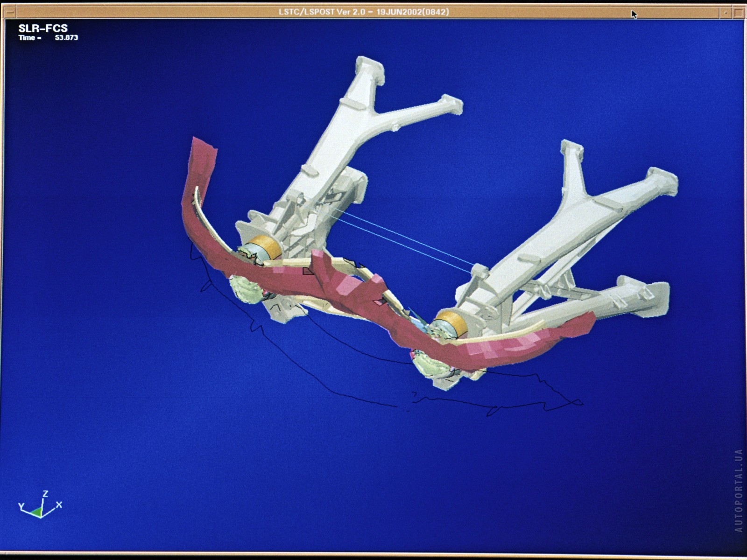Image resolution: width=747 pixels, height=560 pixels.
Task: Maximize the LSPOST window
Action: [738, 13]
